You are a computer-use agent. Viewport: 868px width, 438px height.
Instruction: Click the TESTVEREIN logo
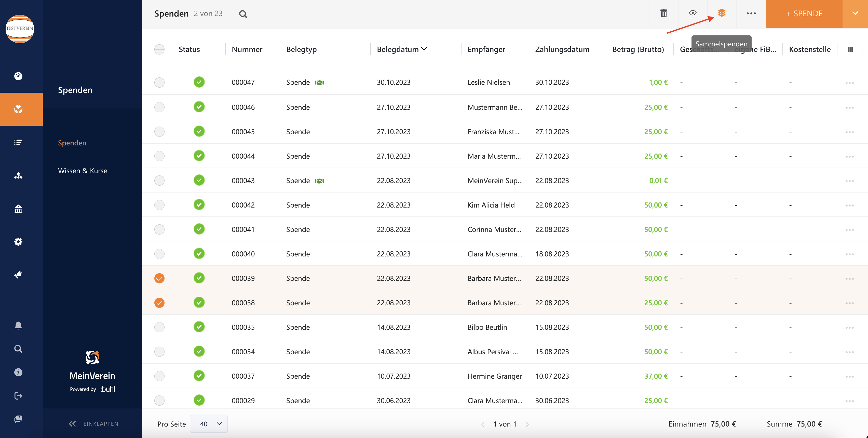pyautogui.click(x=20, y=29)
